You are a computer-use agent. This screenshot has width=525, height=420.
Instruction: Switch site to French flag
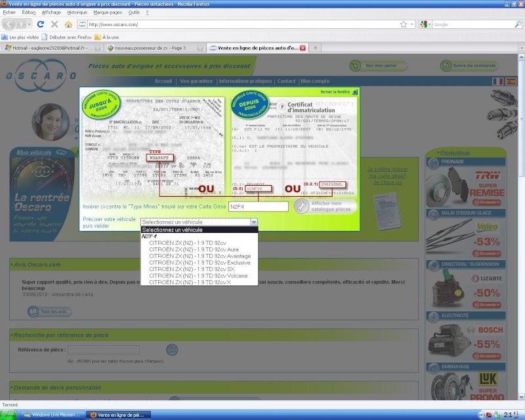(498, 81)
